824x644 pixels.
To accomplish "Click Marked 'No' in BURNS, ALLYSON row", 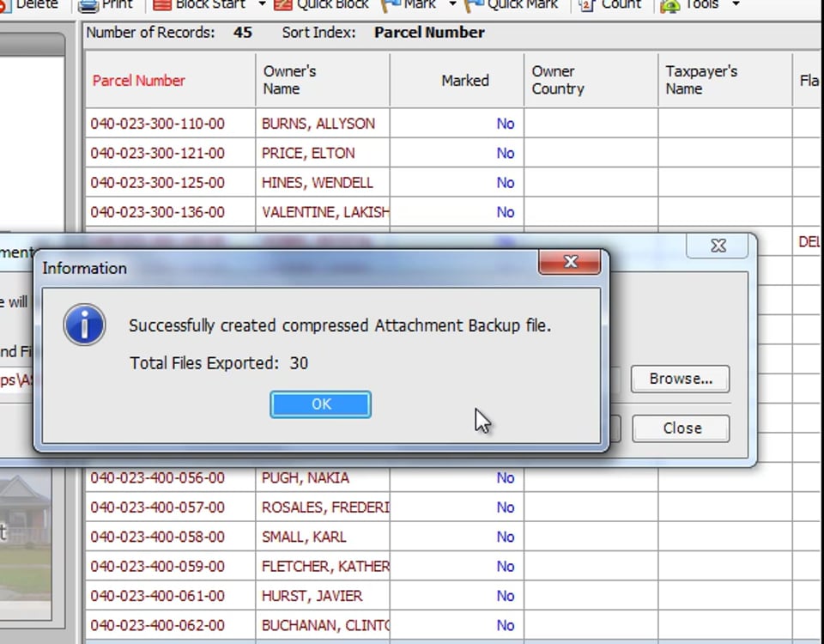I will 506,124.
